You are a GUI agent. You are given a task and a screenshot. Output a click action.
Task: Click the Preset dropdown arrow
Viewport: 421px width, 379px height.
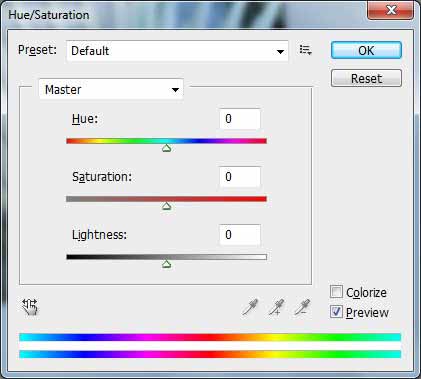tap(280, 52)
